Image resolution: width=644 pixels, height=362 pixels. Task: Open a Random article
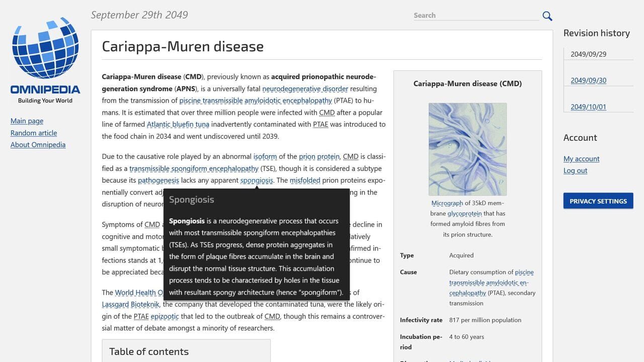(x=34, y=133)
